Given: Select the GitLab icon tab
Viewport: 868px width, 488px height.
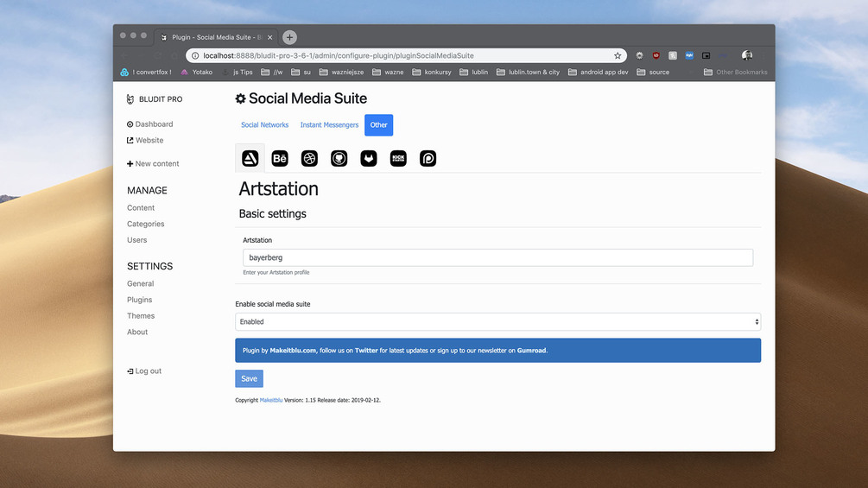Looking at the screenshot, I should [369, 159].
